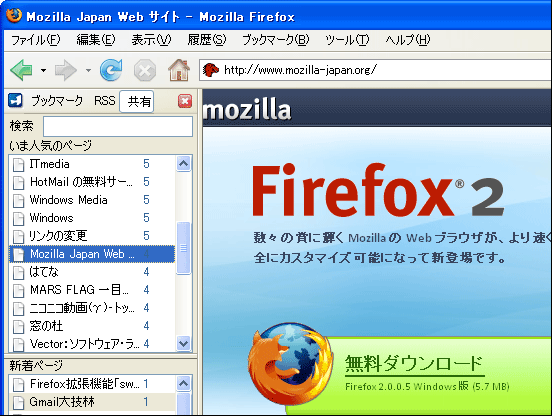Switch to the ブックマーク sidebar tab

point(57,101)
